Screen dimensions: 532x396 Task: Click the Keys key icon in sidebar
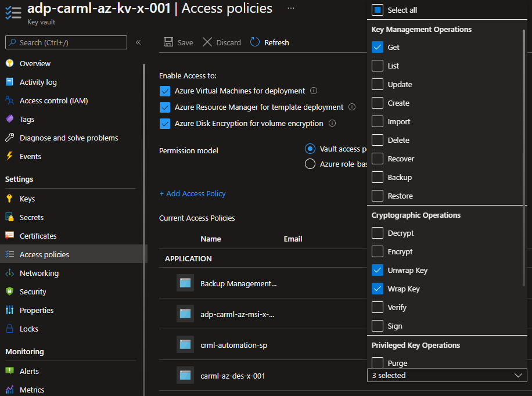point(9,199)
